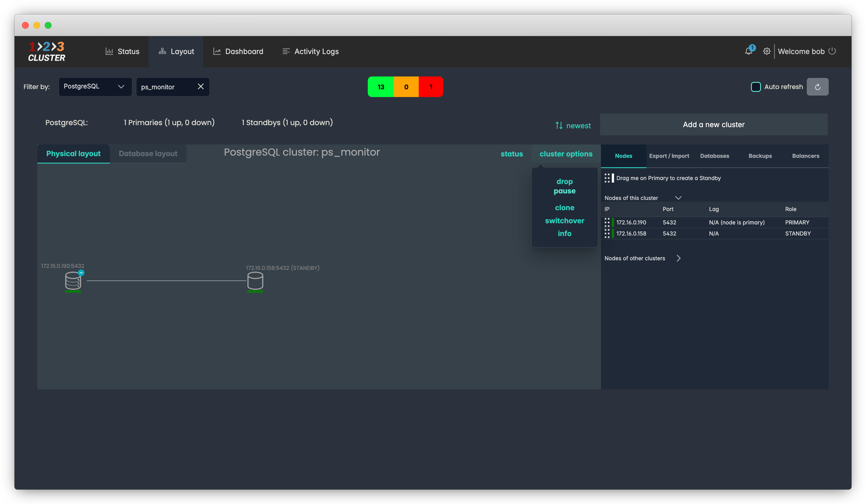This screenshot has width=866, height=504.
Task: Expand Nodes of other clusters
Action: (678, 258)
